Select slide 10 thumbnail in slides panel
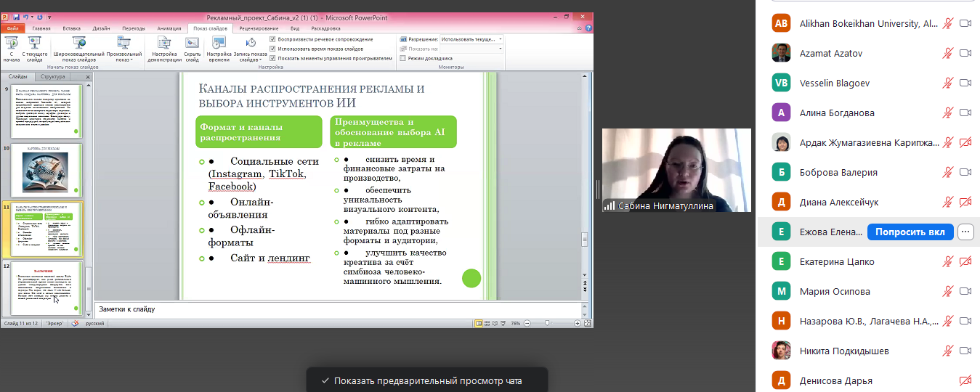980x392 pixels. [46, 169]
